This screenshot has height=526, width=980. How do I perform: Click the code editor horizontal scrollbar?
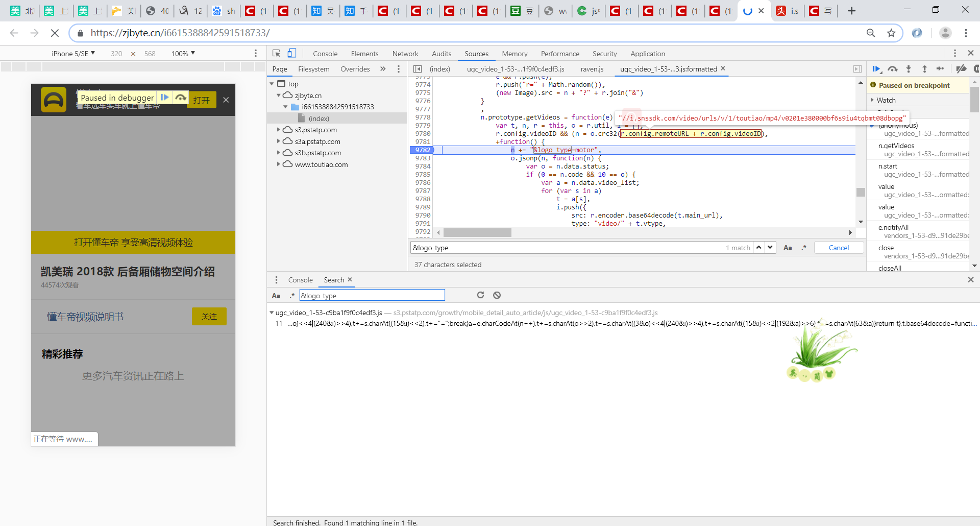tap(477, 232)
